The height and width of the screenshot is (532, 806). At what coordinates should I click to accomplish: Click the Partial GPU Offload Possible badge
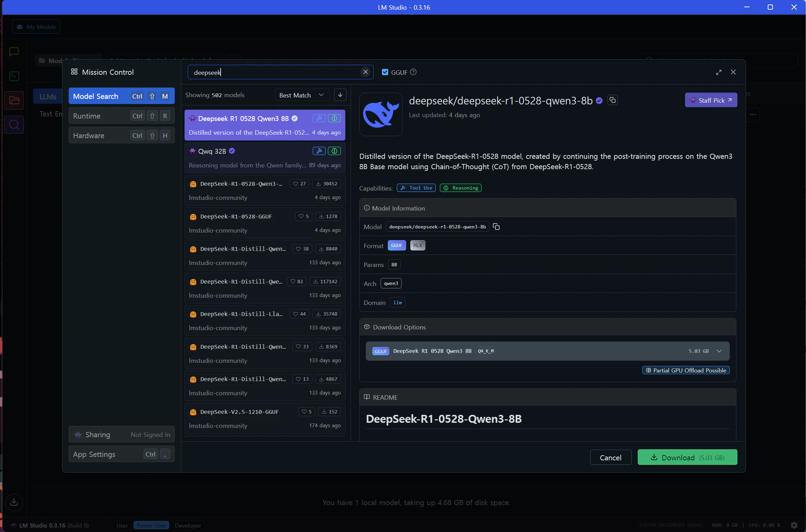coord(686,370)
